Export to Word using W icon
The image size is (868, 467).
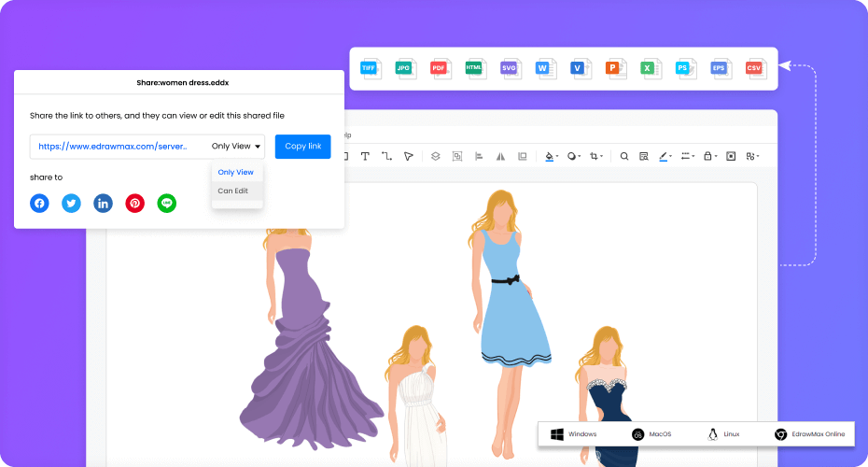tap(546, 69)
